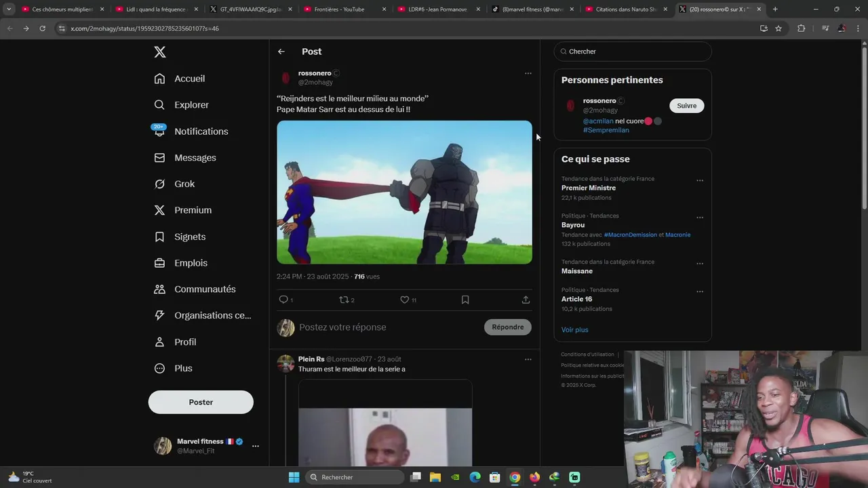Switch to Lidl quand la fréquence tab
Viewport: 868px width, 488px height.
click(156, 9)
